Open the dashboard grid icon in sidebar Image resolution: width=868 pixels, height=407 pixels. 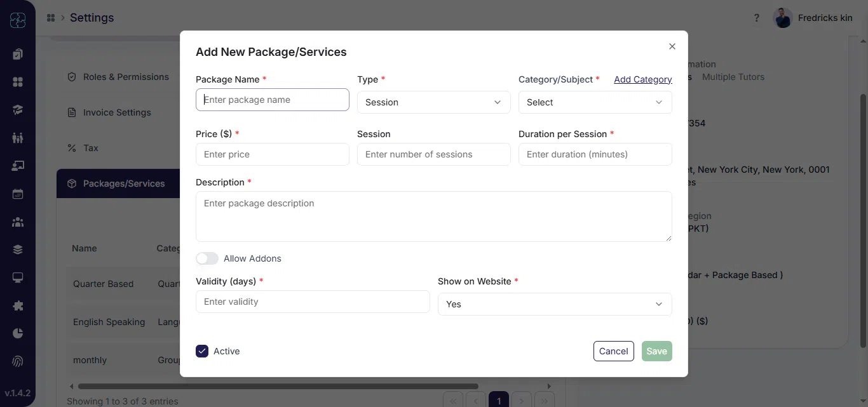[18, 82]
